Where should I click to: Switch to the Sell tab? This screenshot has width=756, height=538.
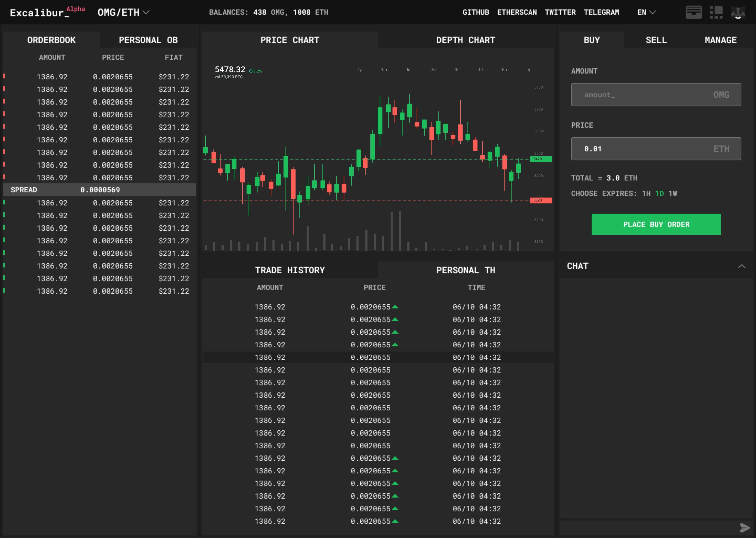(x=656, y=40)
